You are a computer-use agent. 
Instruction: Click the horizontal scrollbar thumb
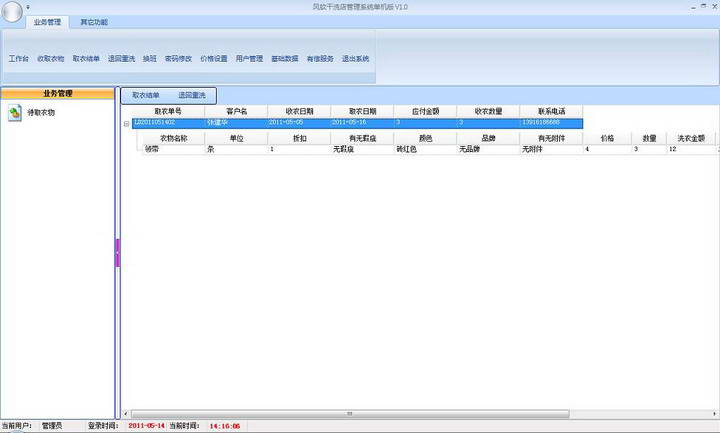click(350, 414)
